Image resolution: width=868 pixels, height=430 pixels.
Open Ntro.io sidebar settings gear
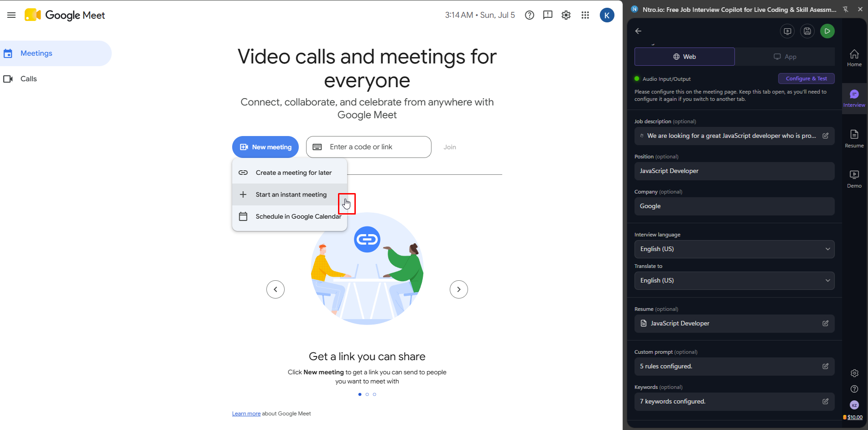click(x=854, y=373)
